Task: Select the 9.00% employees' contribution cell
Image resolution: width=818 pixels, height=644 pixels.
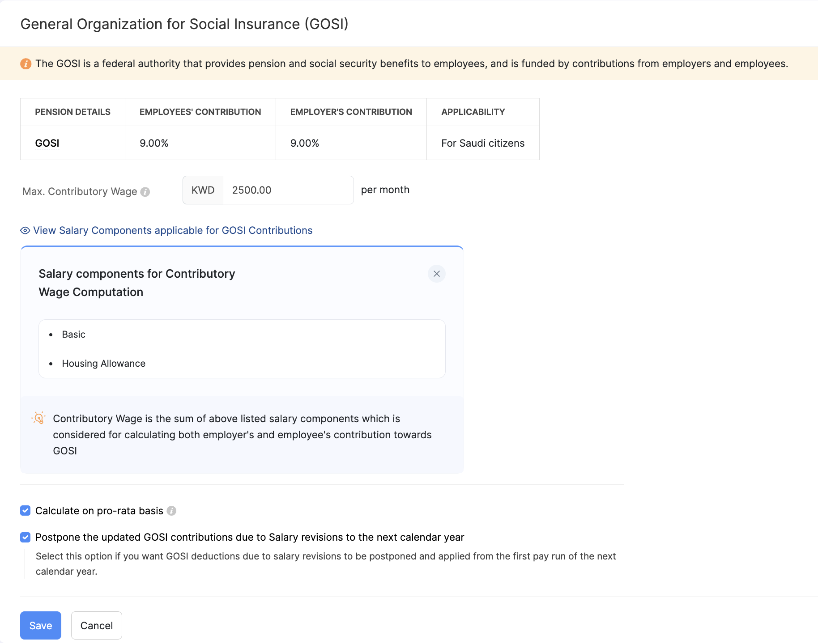Action: click(x=154, y=143)
